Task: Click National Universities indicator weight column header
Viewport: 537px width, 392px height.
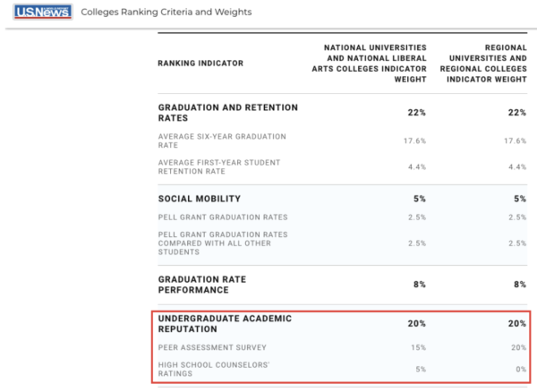Action: [x=369, y=64]
